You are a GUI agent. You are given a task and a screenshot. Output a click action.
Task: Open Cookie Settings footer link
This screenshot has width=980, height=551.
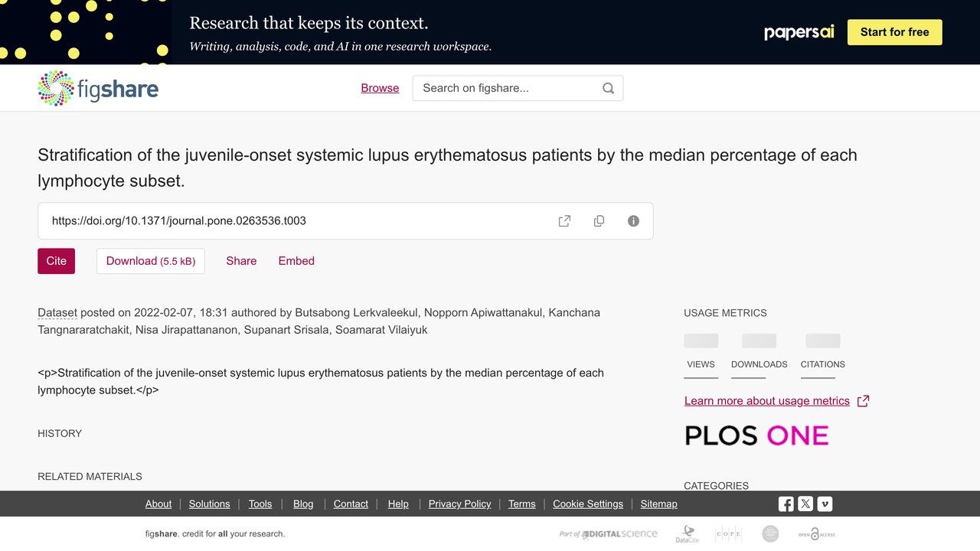pyautogui.click(x=588, y=504)
